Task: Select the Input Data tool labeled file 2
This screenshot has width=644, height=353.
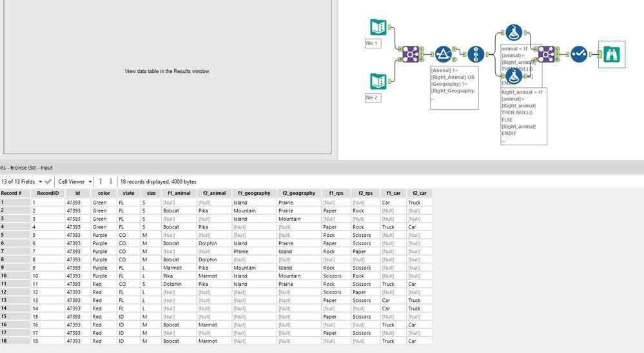Action: [378, 81]
